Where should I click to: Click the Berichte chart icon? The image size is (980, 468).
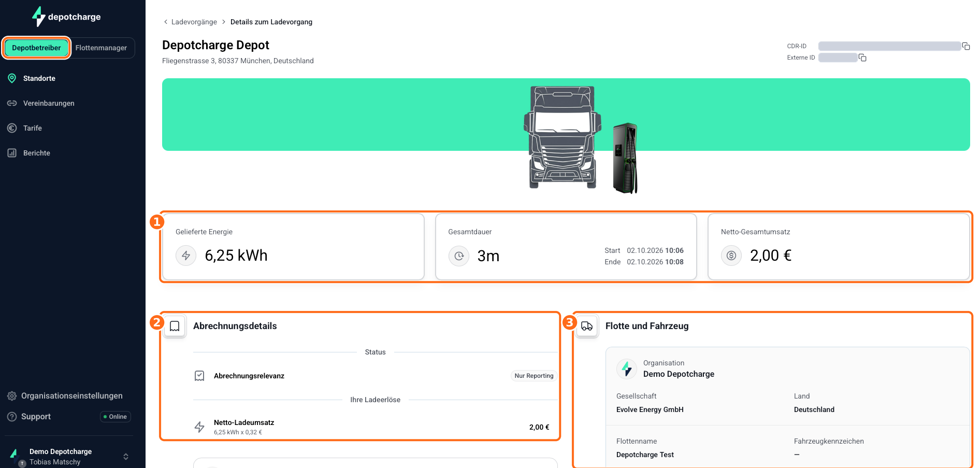click(x=12, y=153)
